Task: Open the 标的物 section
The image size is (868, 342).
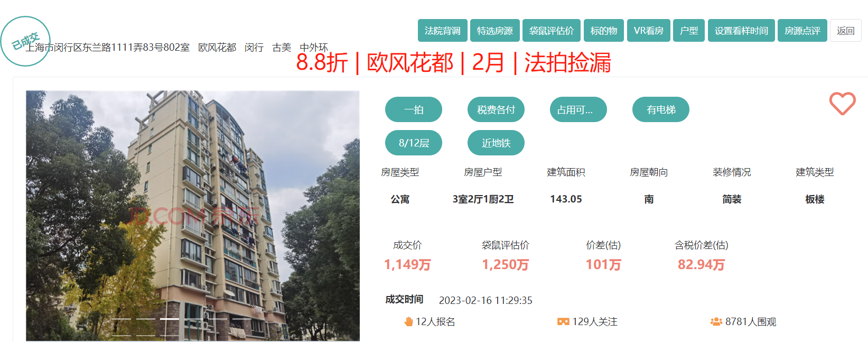Action: [x=604, y=31]
